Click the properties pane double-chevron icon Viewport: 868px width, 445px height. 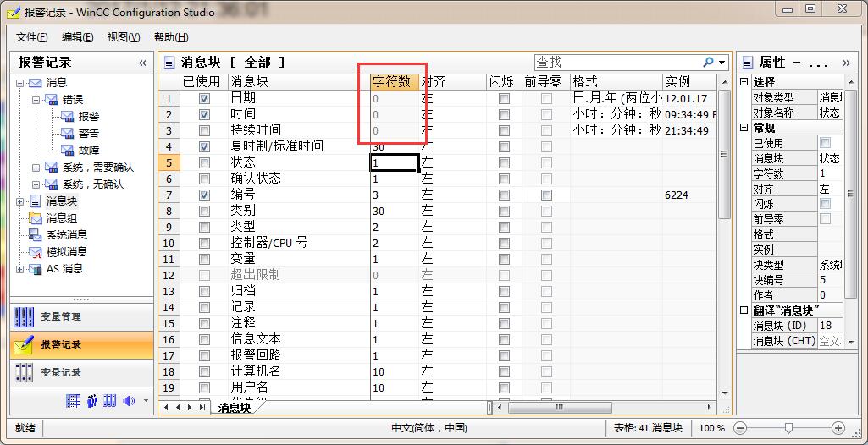point(847,63)
